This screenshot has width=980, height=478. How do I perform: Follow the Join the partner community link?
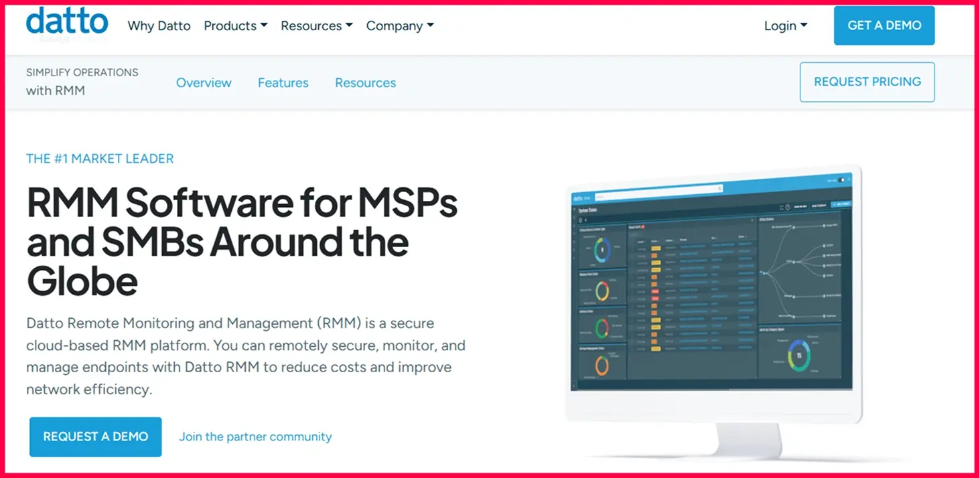tap(255, 436)
